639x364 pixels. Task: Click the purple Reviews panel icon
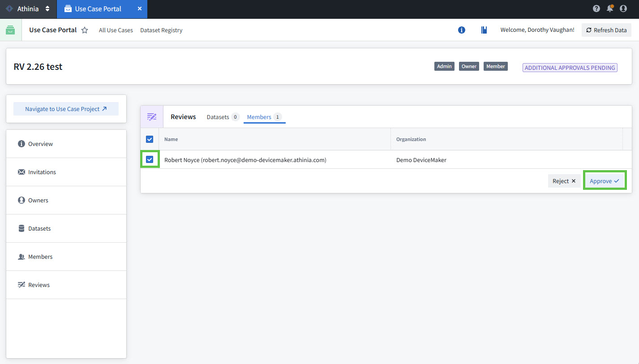point(152,117)
